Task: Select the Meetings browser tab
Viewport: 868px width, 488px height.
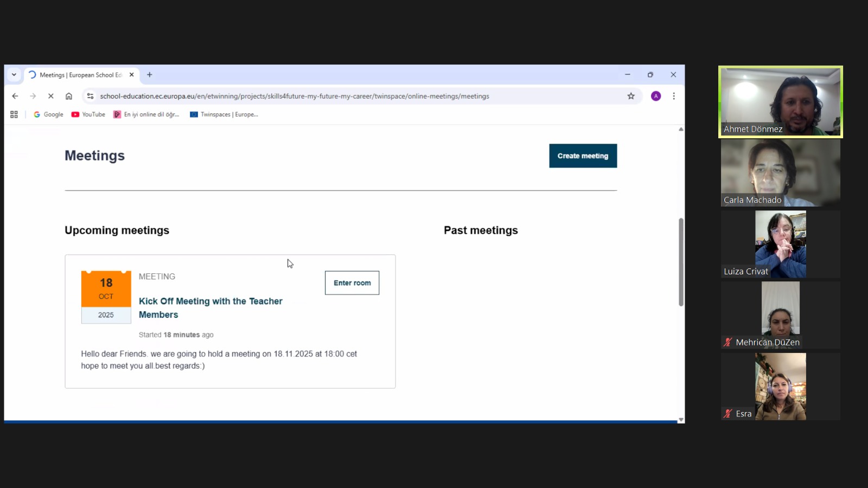Action: (81, 75)
